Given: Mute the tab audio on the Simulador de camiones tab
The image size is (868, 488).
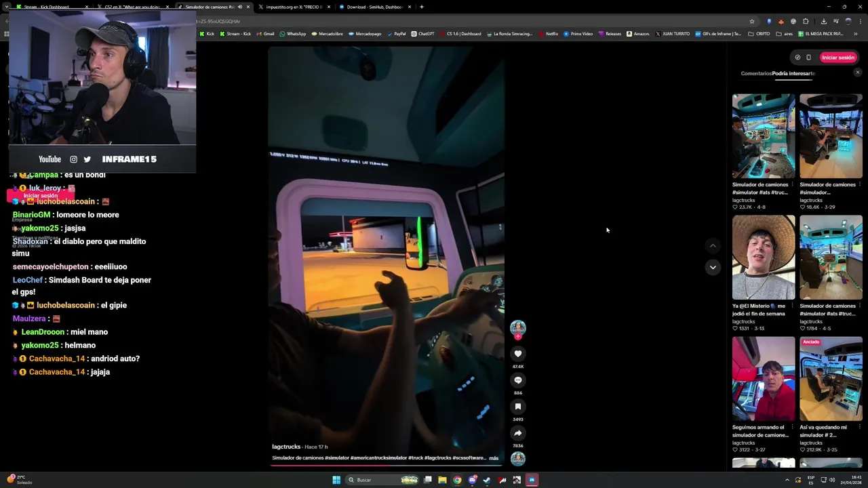Looking at the screenshot, I should click(239, 7).
